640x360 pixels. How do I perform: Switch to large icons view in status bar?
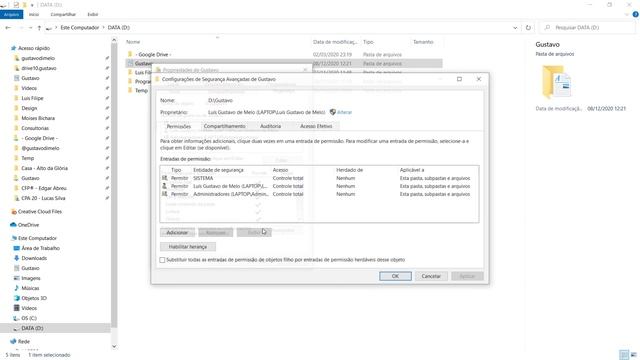633,355
